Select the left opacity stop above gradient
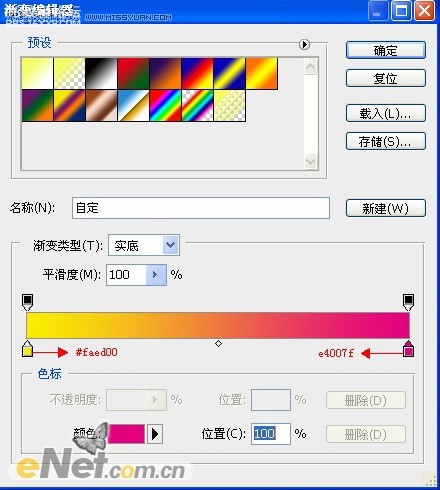 pos(27,302)
